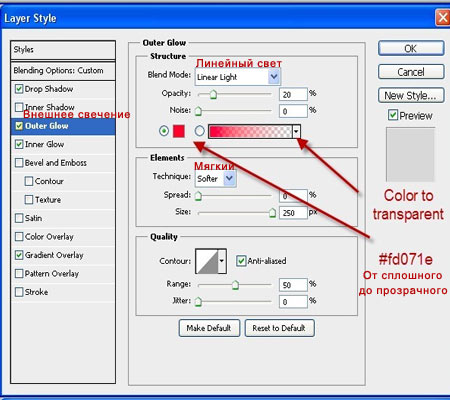Enable the Color Overlay checkbox
Viewport: 450px width, 400px height.
coord(19,237)
